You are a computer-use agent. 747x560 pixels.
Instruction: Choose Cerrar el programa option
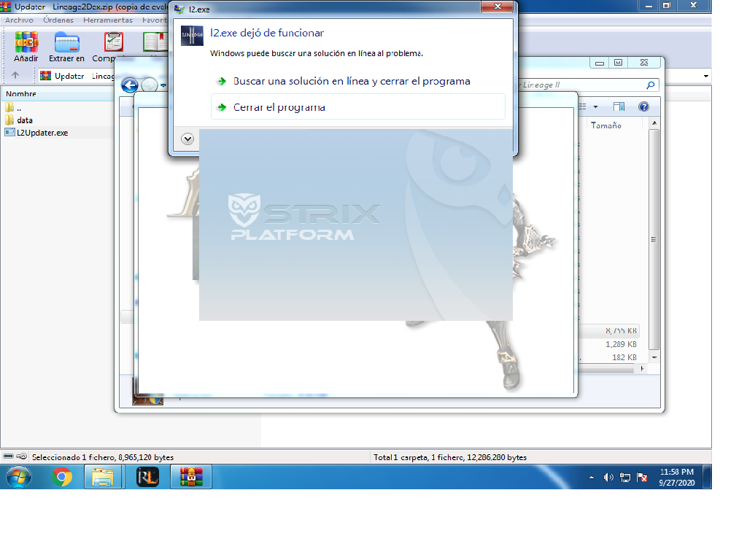(x=279, y=107)
